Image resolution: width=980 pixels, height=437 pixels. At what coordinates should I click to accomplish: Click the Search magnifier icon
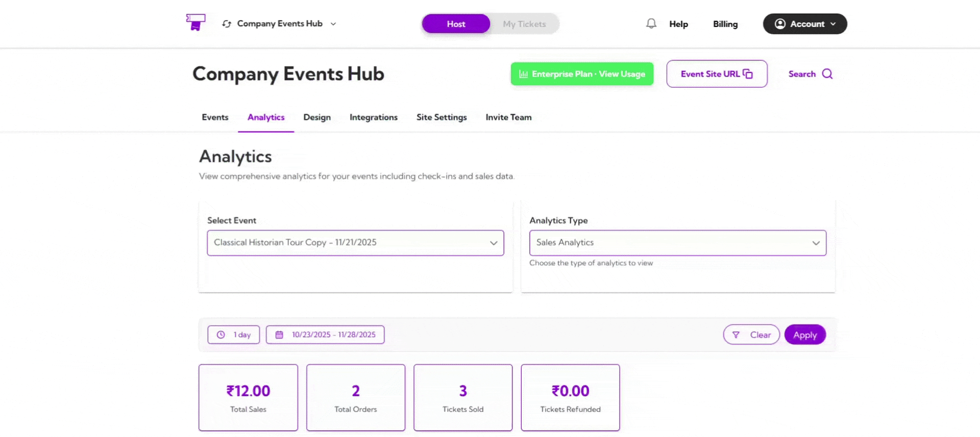coord(827,74)
